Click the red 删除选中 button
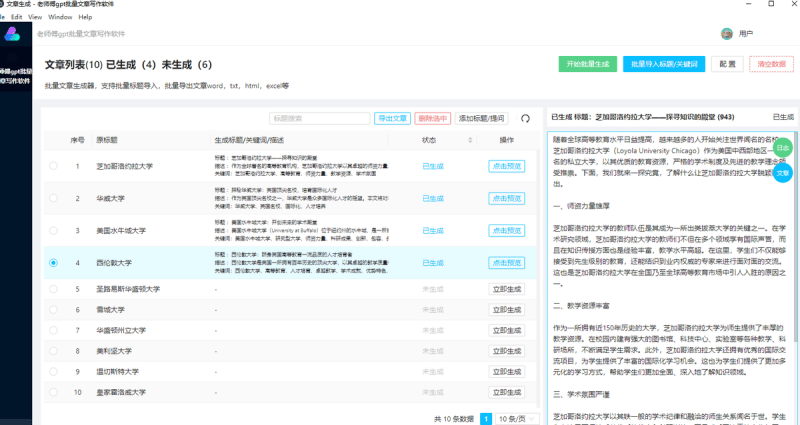 [433, 118]
